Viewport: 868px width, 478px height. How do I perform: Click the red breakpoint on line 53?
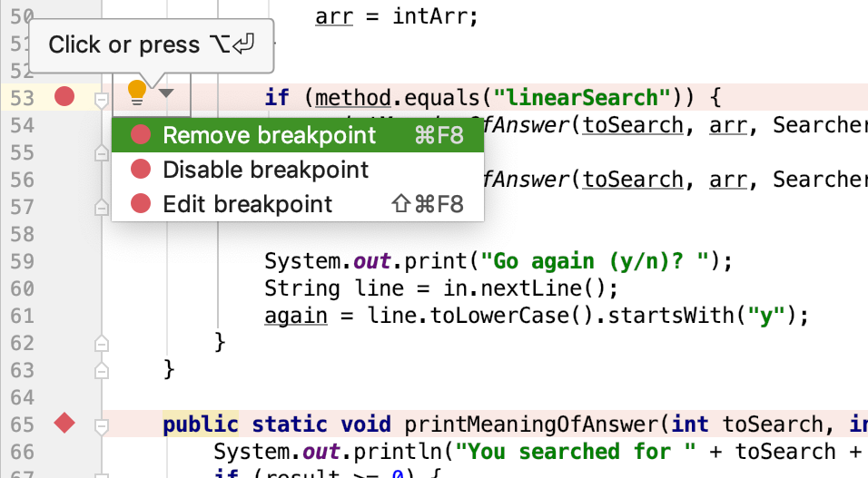coord(64,96)
